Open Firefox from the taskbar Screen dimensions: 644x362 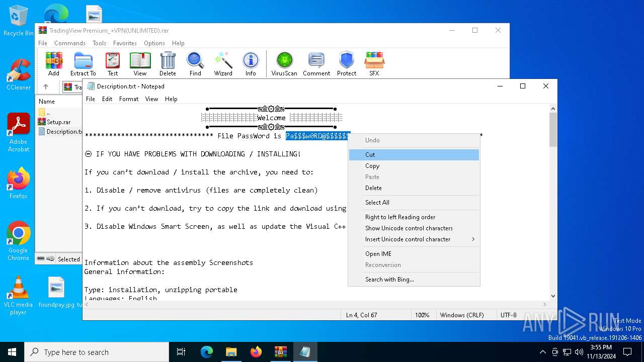pyautogui.click(x=256, y=352)
